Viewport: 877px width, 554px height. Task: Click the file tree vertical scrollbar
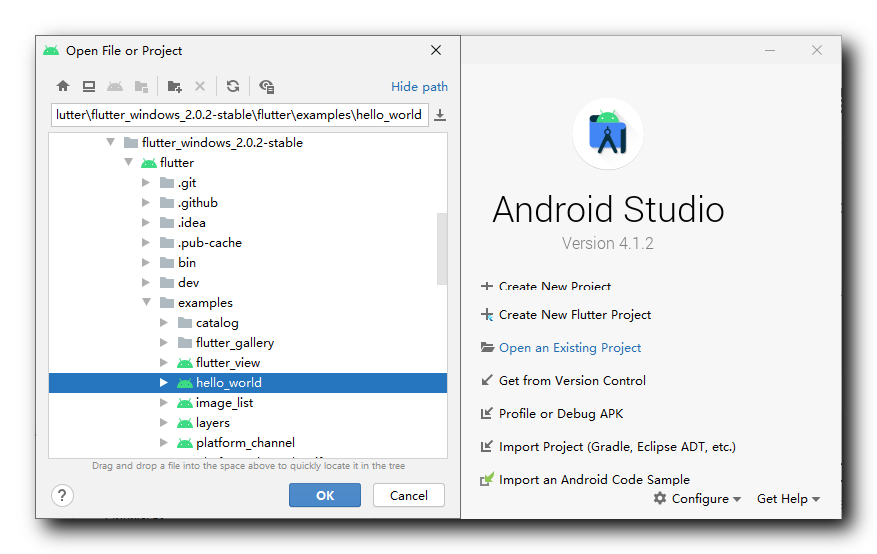coord(442,249)
